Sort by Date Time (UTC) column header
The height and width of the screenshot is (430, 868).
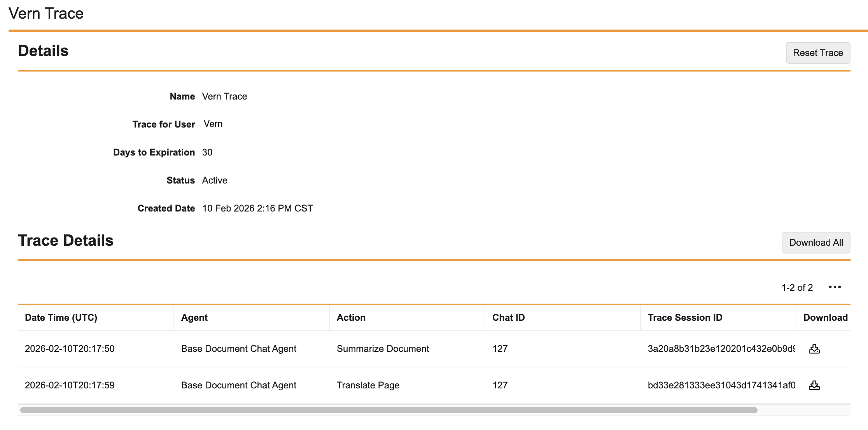point(61,318)
